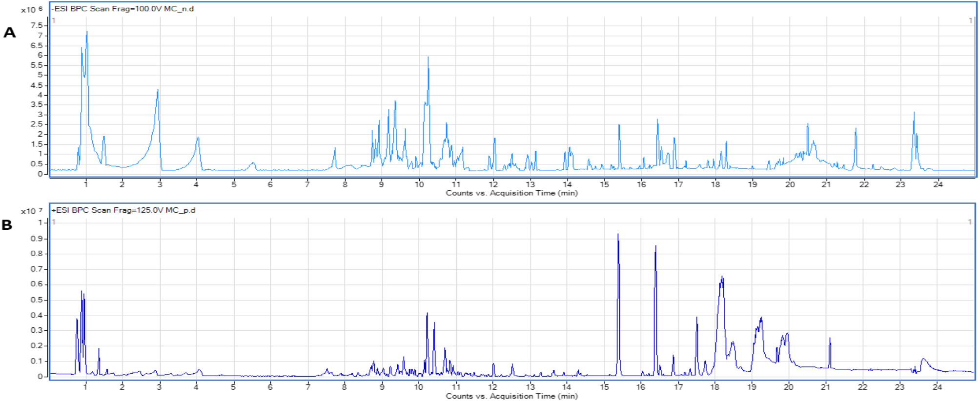Click the panel A letter label

9,33
